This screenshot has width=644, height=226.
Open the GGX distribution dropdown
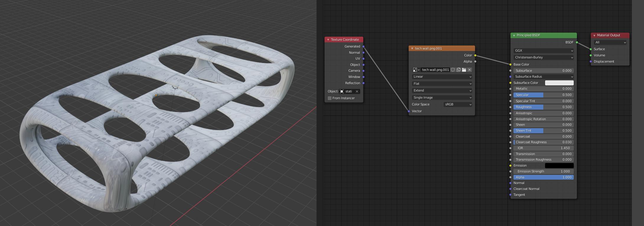click(544, 51)
